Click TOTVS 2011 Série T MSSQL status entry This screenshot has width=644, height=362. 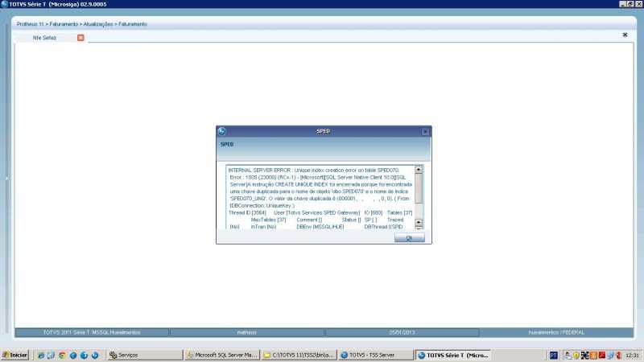coord(92,332)
